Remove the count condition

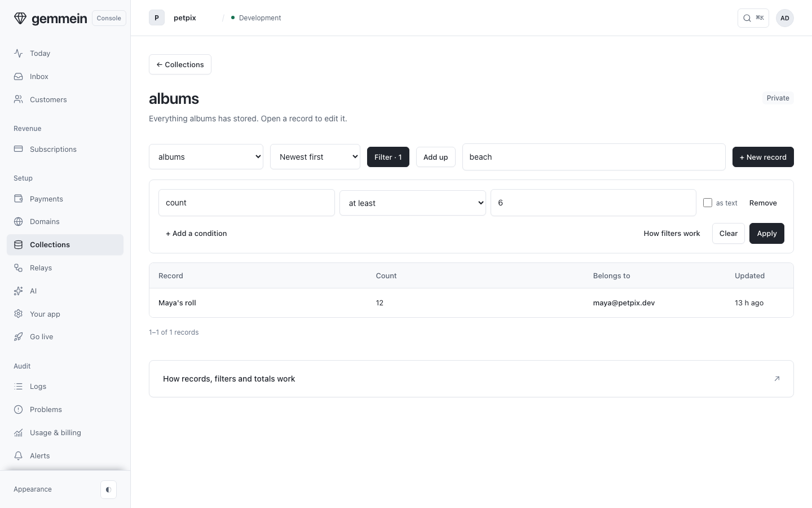coord(763,203)
